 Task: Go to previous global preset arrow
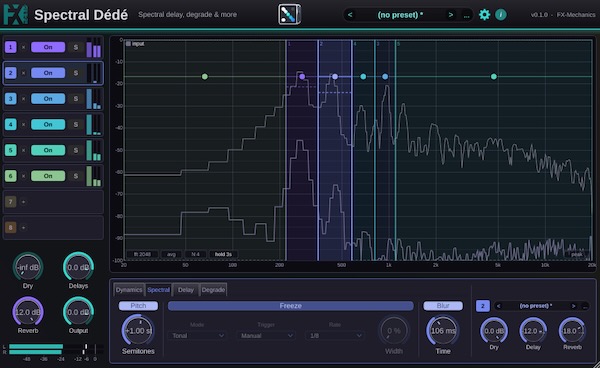pos(350,15)
